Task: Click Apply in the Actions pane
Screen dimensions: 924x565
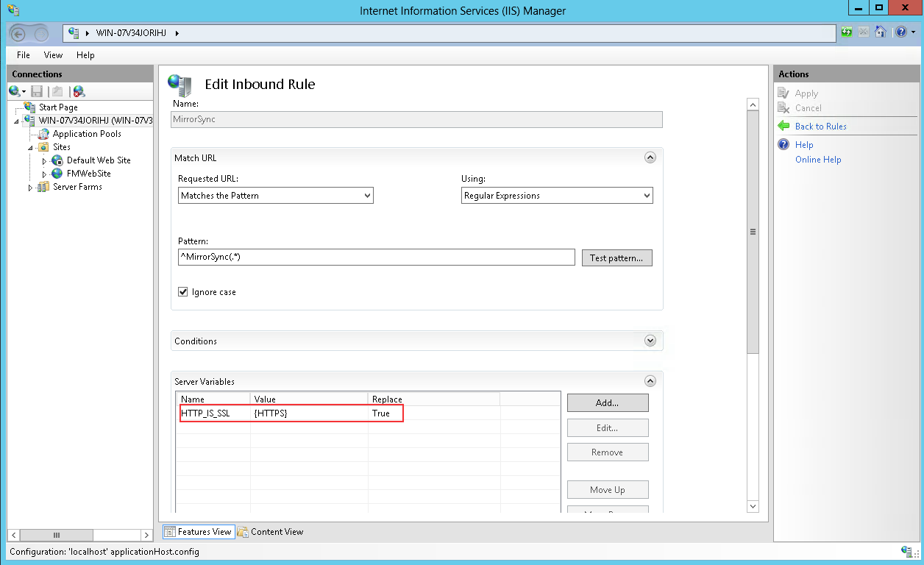Action: point(806,93)
